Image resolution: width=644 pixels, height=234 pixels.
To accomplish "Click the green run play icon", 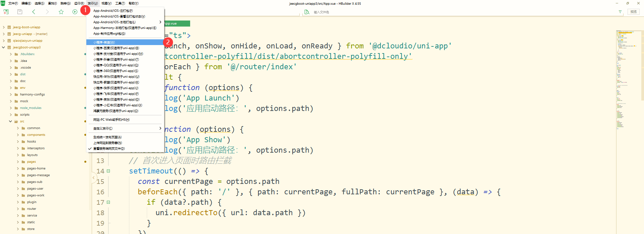I will pos(75,12).
